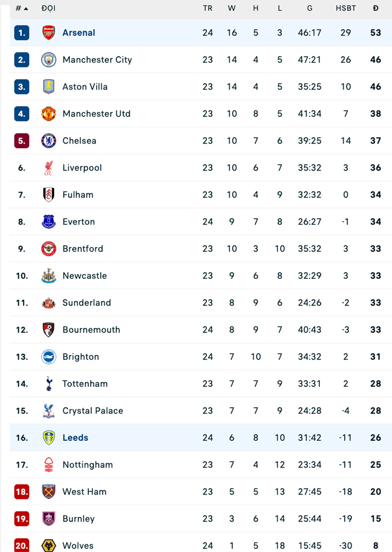Open the Arsenal team name link
Screen dimensions: 392x552
coord(78,33)
